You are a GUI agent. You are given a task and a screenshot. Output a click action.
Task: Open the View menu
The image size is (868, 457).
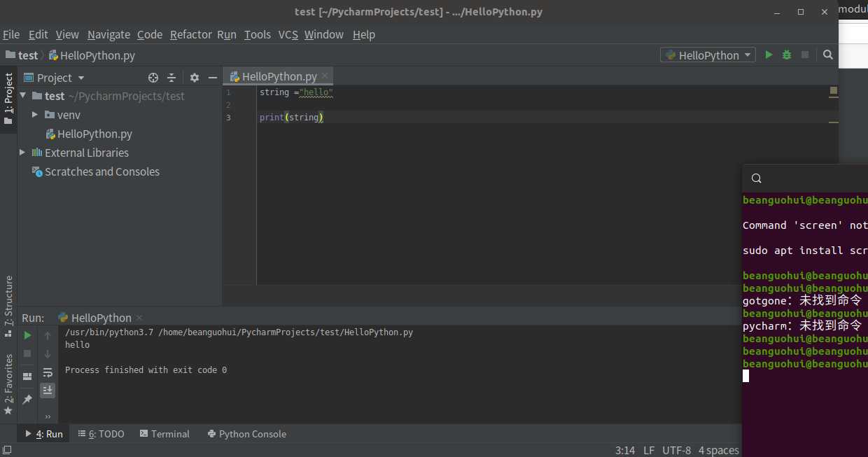(67, 34)
